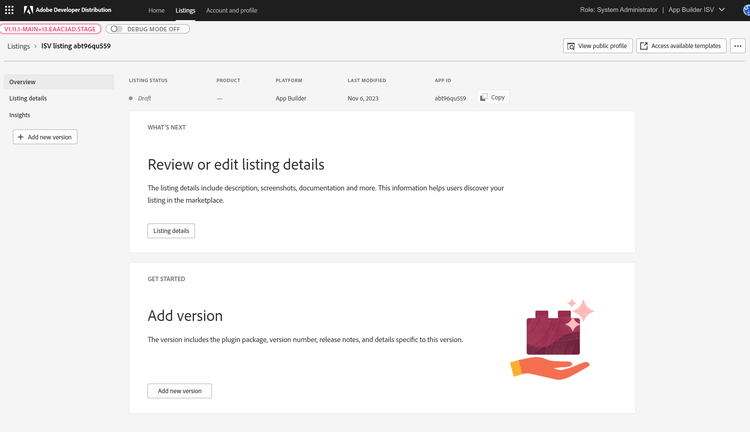Select Overview in the sidebar
This screenshot has height=432, width=750.
coord(59,82)
